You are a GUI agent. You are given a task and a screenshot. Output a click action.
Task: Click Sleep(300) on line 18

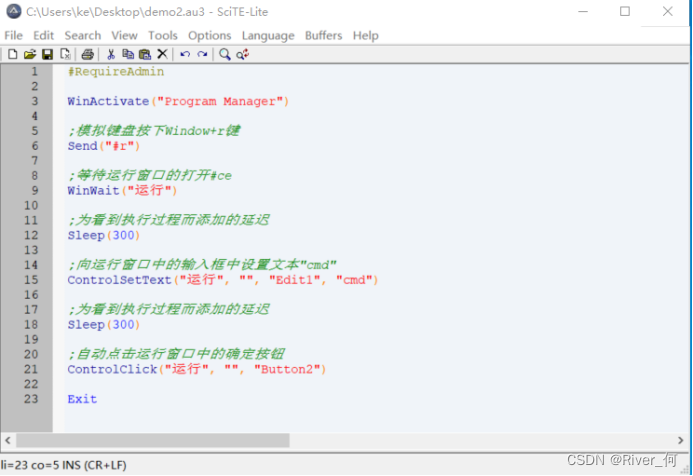(x=104, y=324)
